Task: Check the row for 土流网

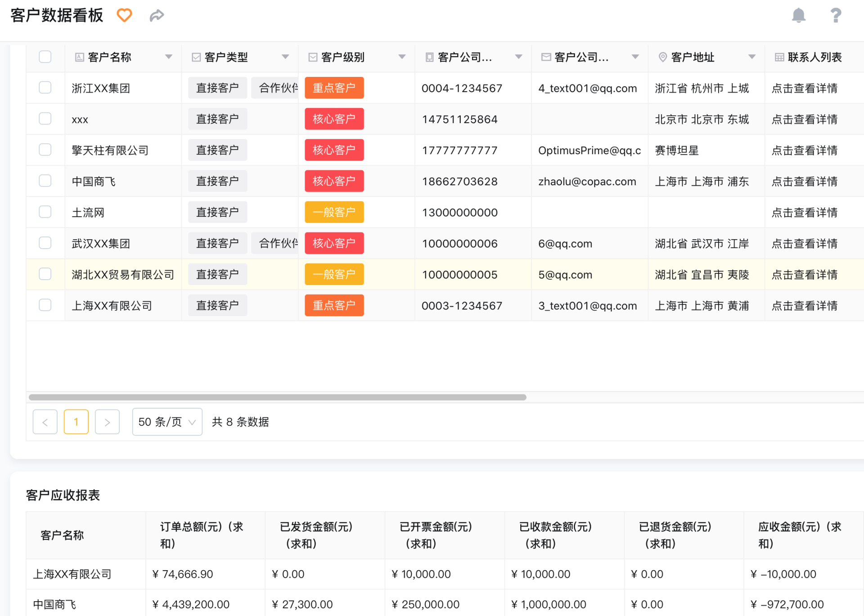Action: (x=45, y=211)
